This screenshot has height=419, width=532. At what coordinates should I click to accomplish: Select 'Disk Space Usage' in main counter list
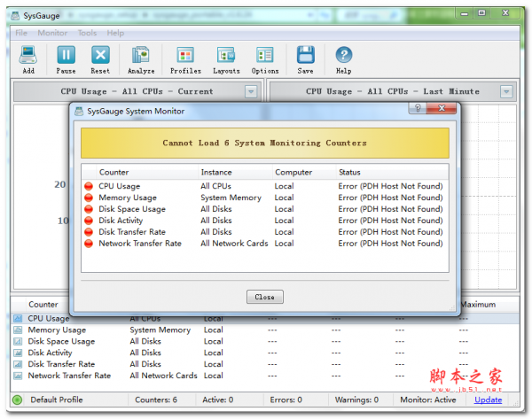[264, 341]
